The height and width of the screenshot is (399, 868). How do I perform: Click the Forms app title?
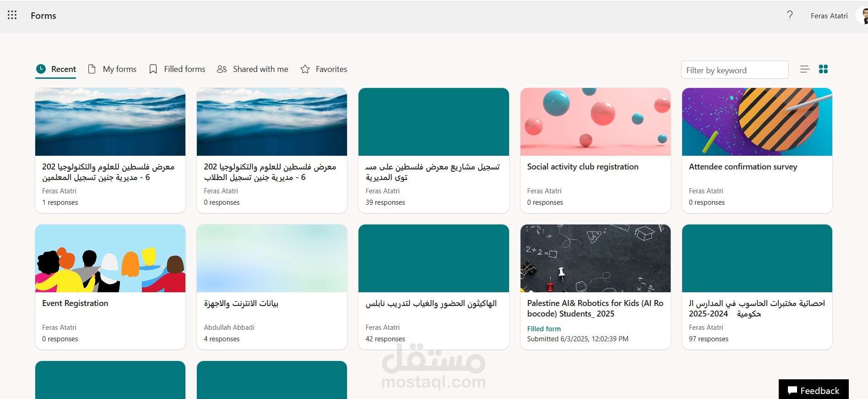pyautogui.click(x=43, y=16)
